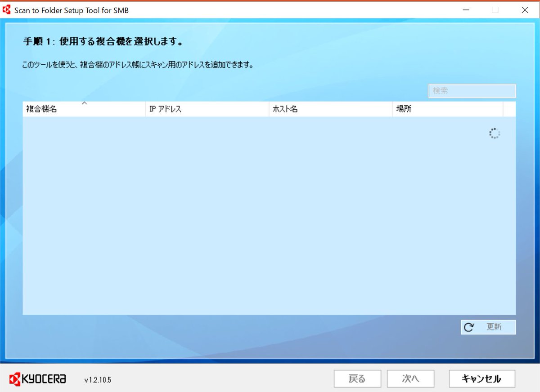Click the 手順 1 heading text
The image size is (540, 392).
[103, 42]
